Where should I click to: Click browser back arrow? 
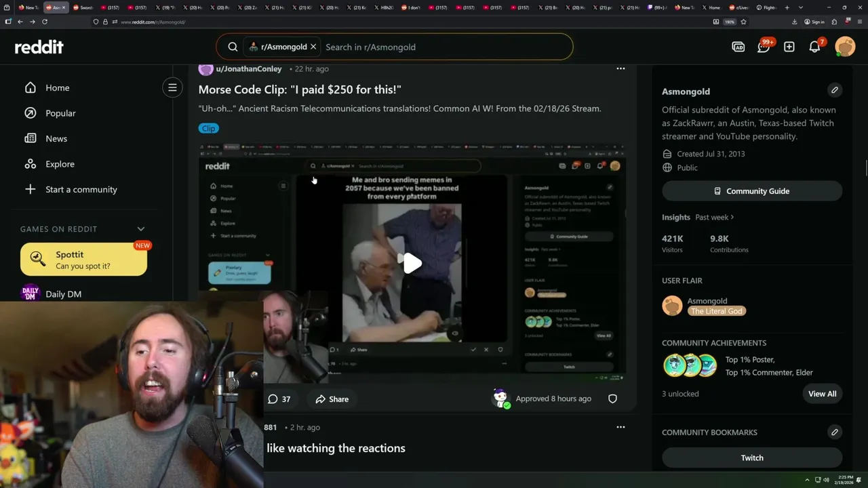pyautogui.click(x=20, y=22)
